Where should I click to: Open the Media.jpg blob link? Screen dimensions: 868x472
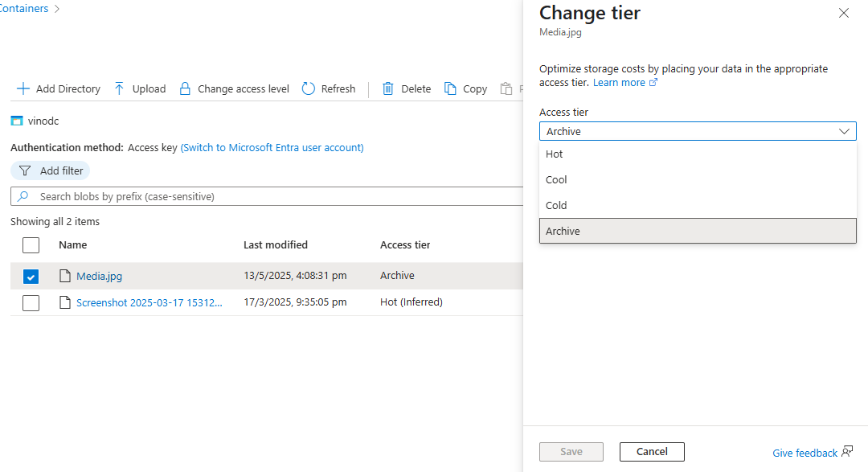pyautogui.click(x=99, y=276)
